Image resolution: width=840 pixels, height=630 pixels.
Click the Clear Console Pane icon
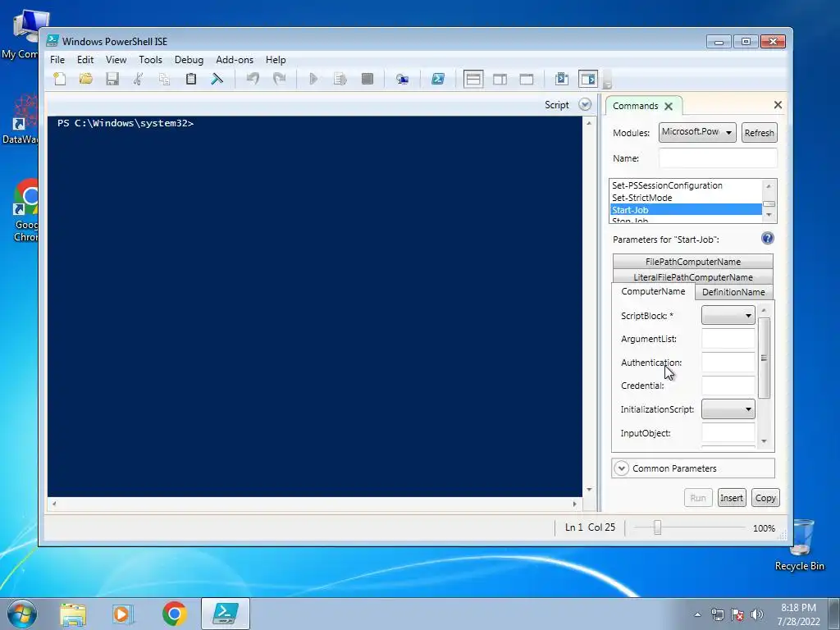tap(217, 80)
